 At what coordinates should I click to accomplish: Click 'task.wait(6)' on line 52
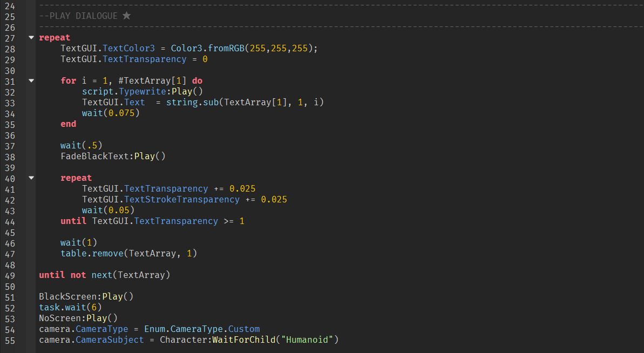70,308
